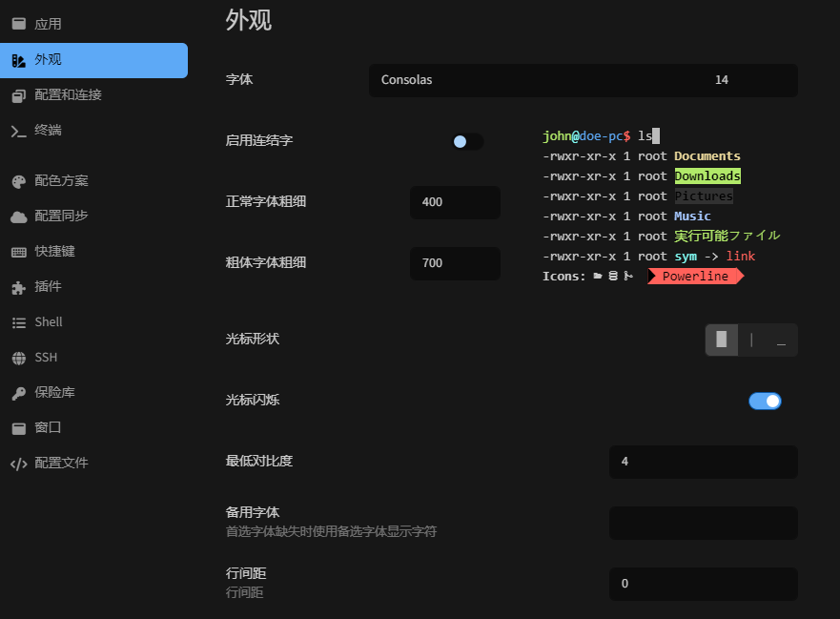The image size is (840, 619).
Task: Click the 应用 sidebar icon
Action: point(18,24)
